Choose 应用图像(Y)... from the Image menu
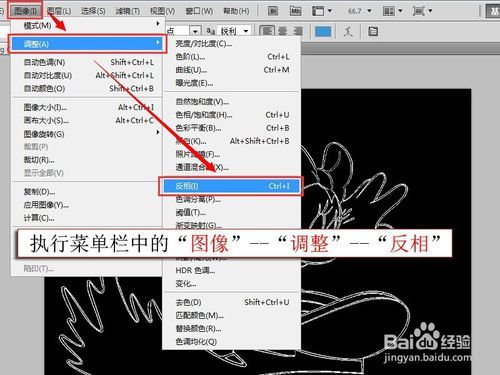Image resolution: width=500 pixels, height=375 pixels. click(87, 205)
